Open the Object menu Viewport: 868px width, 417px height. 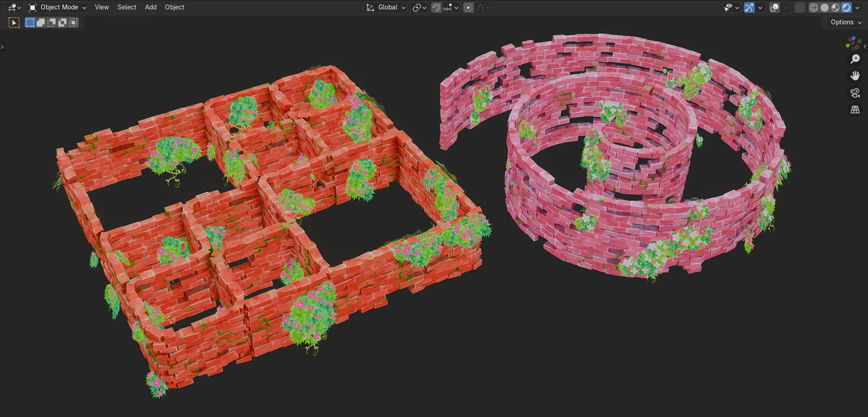[x=175, y=8]
